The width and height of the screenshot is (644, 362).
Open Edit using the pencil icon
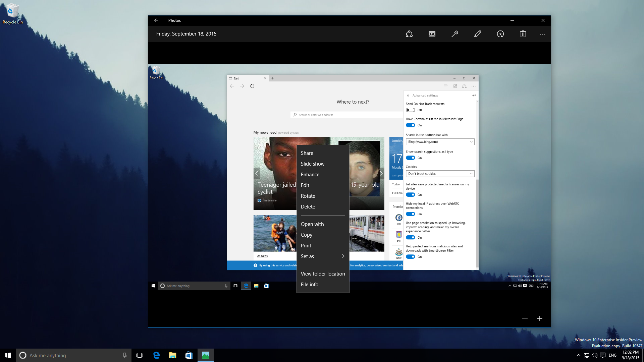478,34
